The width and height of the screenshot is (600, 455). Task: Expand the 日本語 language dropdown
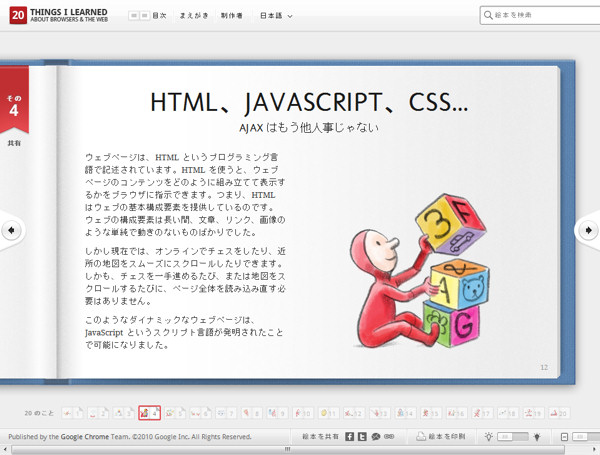coord(276,16)
